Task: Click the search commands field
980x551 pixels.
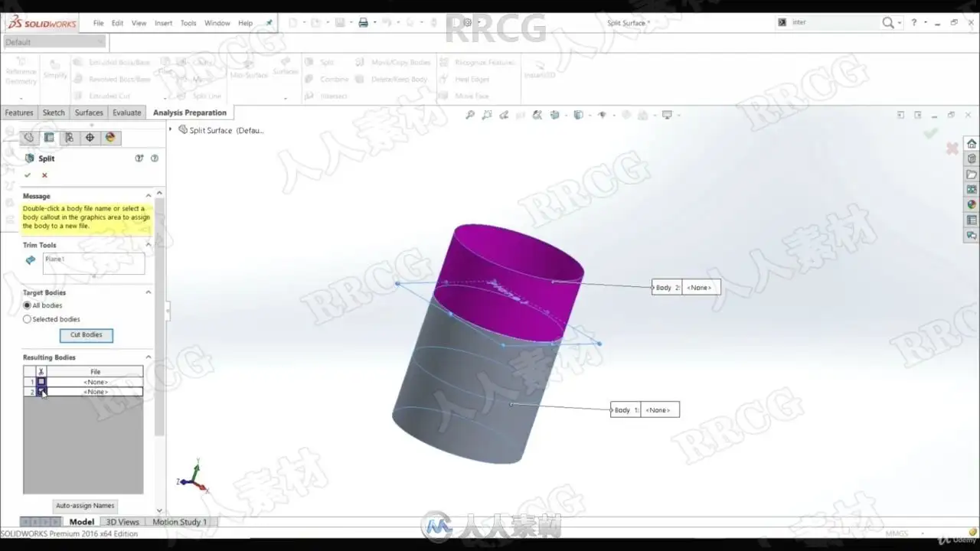Action: (833, 23)
